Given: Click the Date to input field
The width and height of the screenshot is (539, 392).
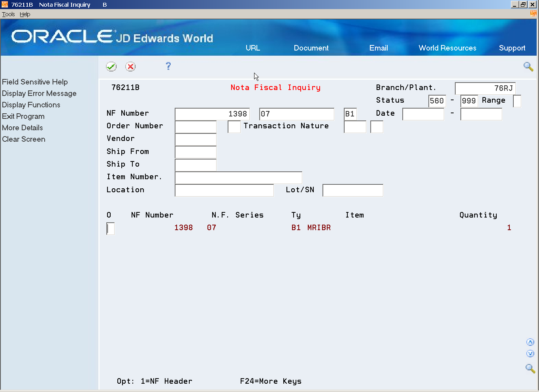Looking at the screenshot, I should [481, 114].
